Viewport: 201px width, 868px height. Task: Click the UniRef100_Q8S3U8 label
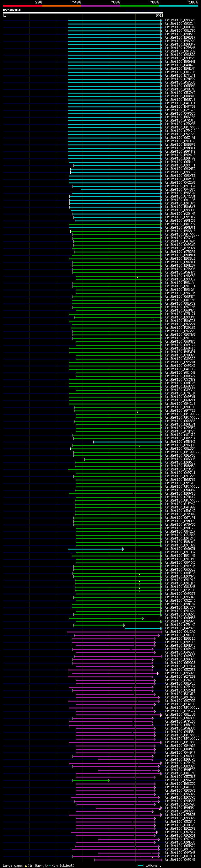click(180, 459)
